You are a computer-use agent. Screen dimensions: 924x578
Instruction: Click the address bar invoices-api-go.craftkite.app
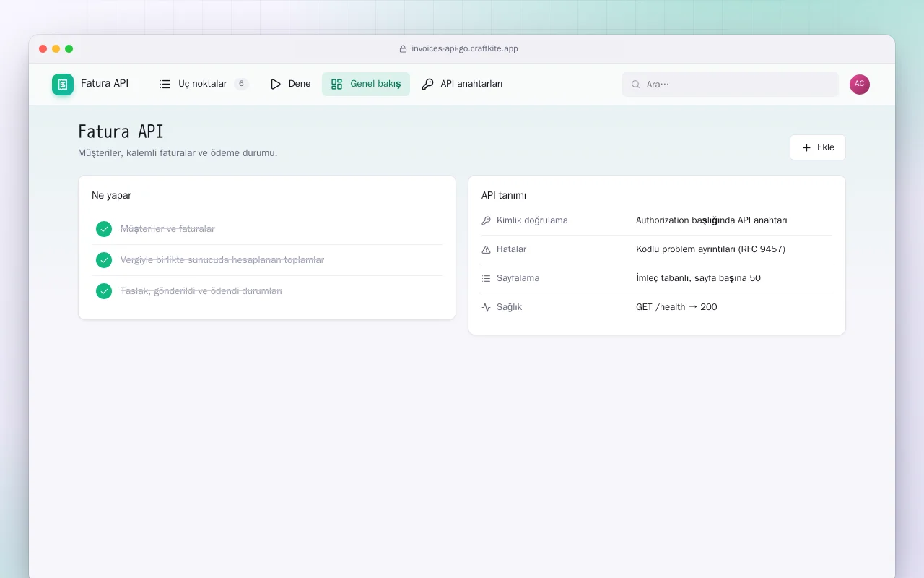point(465,49)
